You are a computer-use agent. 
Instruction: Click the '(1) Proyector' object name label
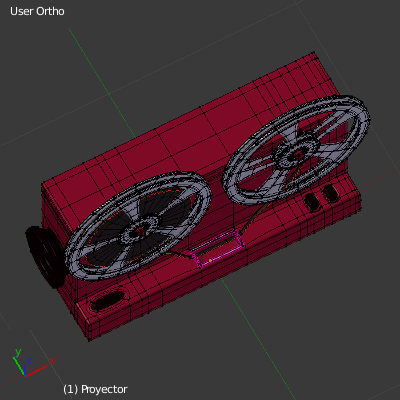[95, 389]
